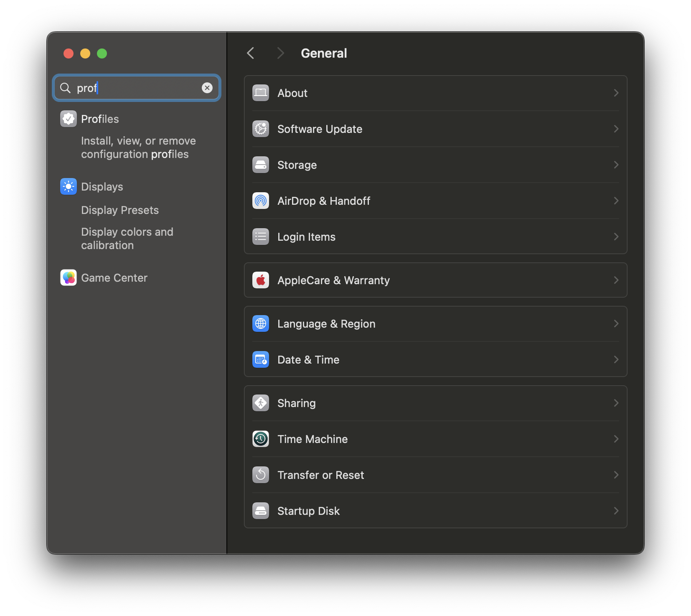691x616 pixels.
Task: Open the About row chevron
Action: point(616,93)
